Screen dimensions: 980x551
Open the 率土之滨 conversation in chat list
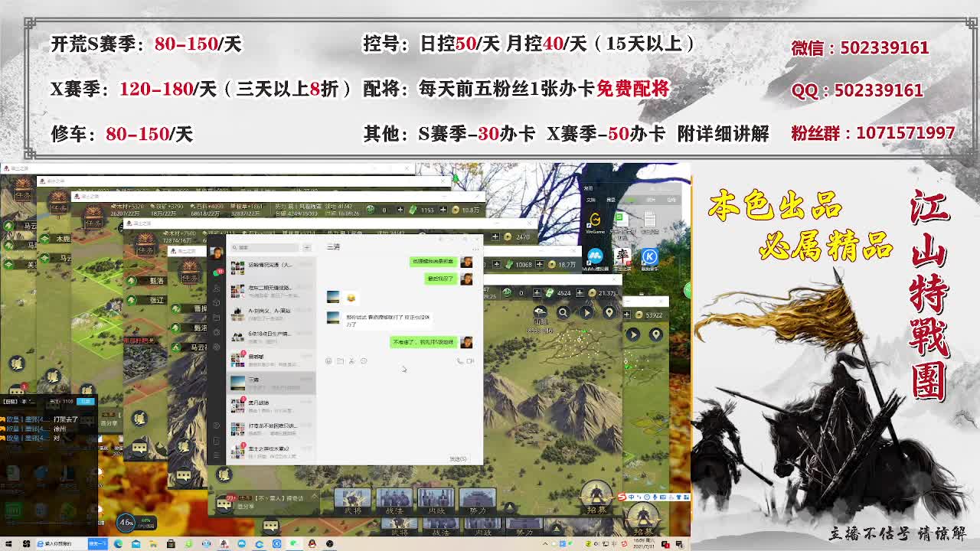pyautogui.click(x=271, y=452)
